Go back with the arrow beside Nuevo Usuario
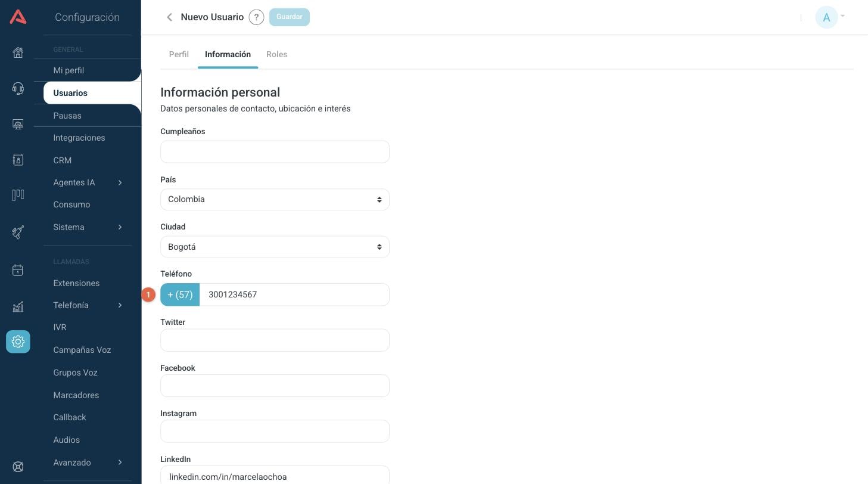The height and width of the screenshot is (484, 868). point(170,17)
